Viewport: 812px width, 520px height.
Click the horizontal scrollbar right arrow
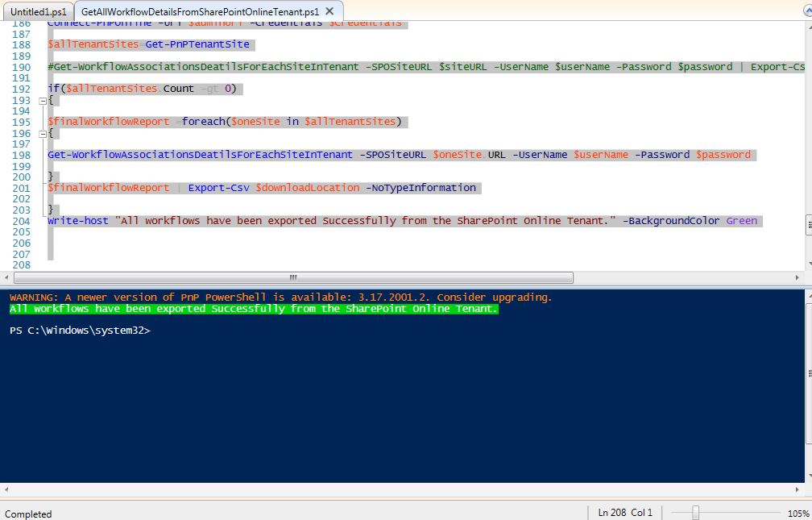(x=795, y=277)
